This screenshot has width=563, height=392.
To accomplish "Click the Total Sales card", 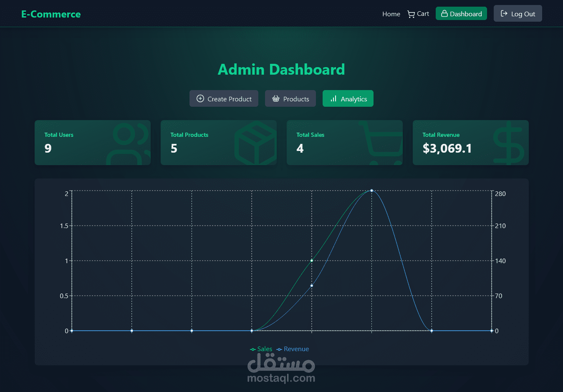I will [345, 143].
